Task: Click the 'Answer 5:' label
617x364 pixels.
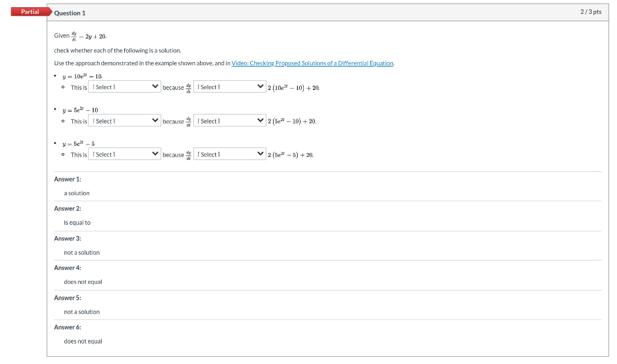Action: [67, 298]
